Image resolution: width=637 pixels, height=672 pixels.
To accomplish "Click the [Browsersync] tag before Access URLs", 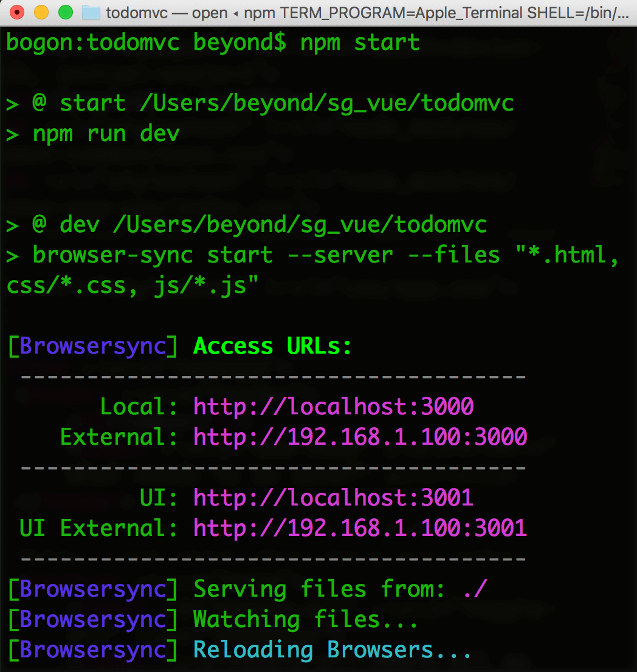I will point(93,346).
